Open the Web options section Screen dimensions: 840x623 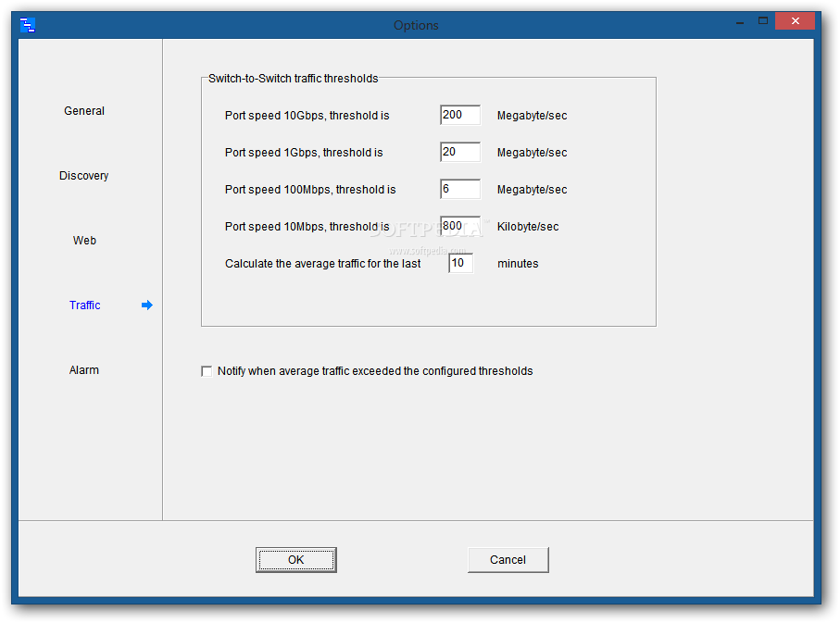click(84, 241)
